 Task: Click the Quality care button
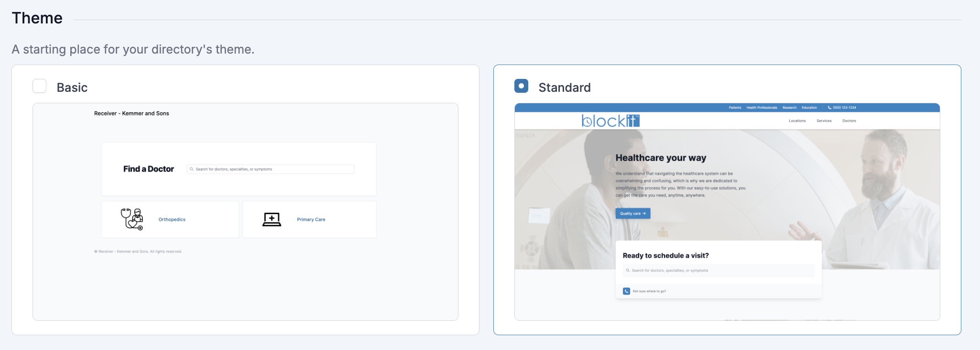[633, 214]
